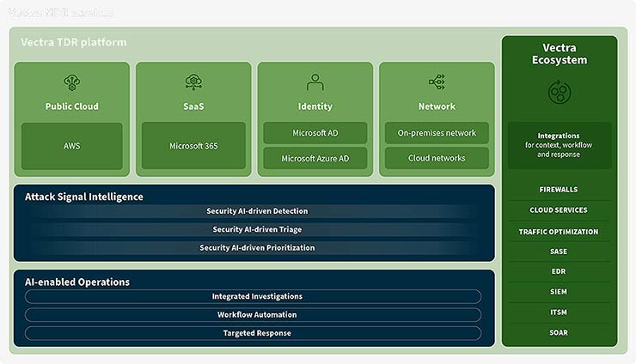This screenshot has width=636, height=364.
Task: Click FIREWALLS in the ecosystem list
Action: 559,190
